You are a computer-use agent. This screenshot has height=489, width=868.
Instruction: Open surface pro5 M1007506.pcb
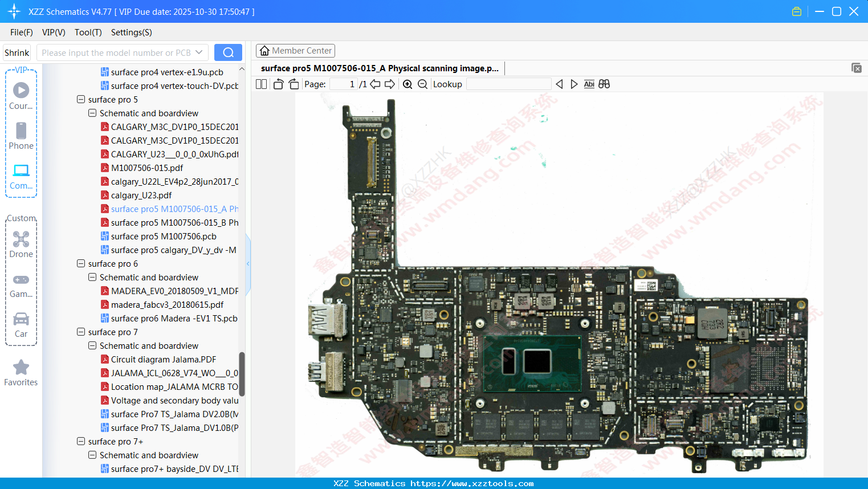coord(164,236)
